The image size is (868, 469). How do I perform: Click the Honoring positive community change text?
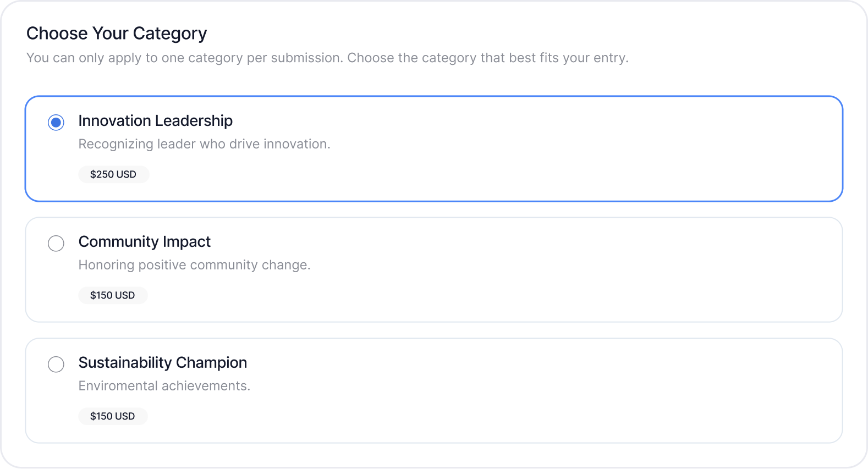[x=194, y=265]
